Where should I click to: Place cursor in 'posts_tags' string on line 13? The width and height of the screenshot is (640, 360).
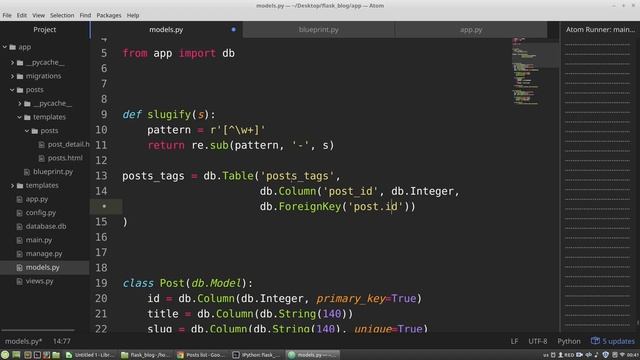(x=297, y=176)
